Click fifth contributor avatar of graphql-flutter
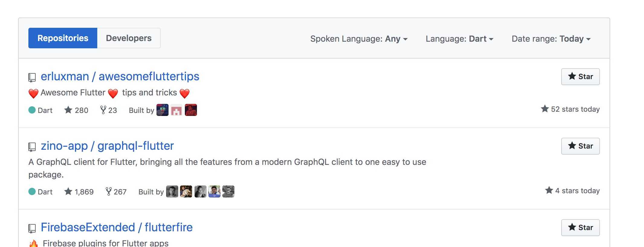This screenshot has height=247, width=644. click(x=228, y=191)
